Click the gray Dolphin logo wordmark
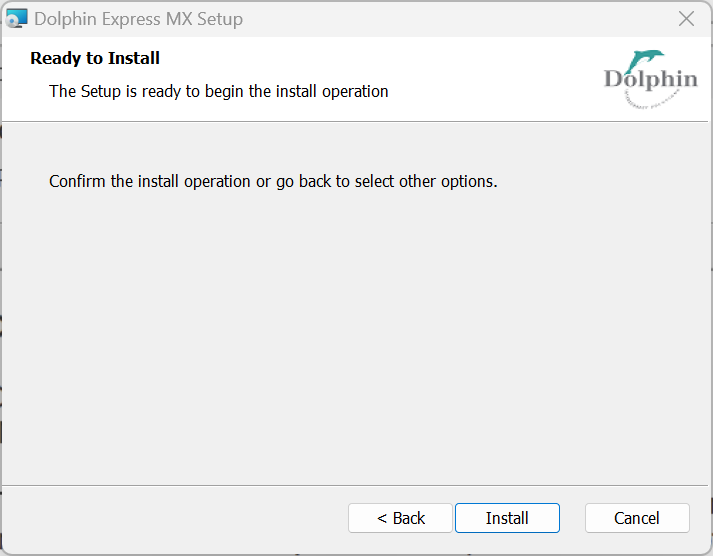This screenshot has width=713, height=556. click(651, 80)
